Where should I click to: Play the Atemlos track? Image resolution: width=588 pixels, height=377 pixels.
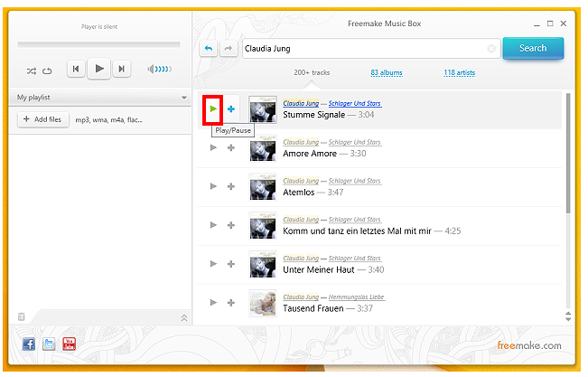[x=213, y=186]
